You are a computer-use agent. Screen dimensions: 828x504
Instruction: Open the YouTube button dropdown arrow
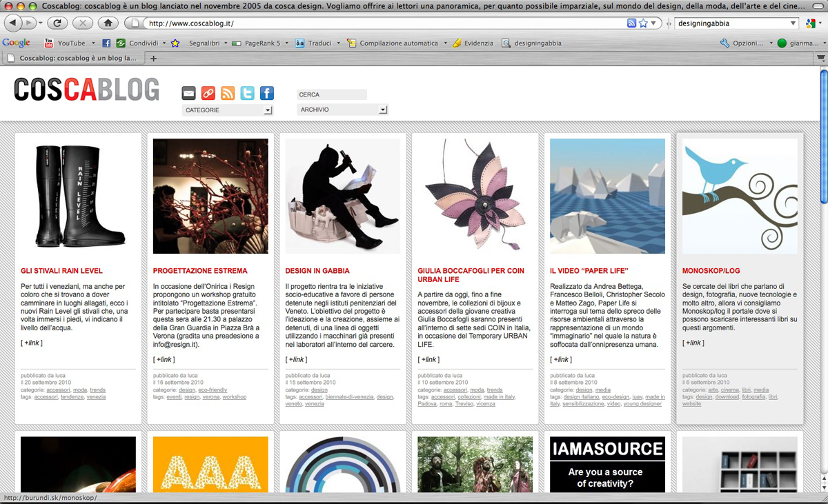pyautogui.click(x=94, y=43)
